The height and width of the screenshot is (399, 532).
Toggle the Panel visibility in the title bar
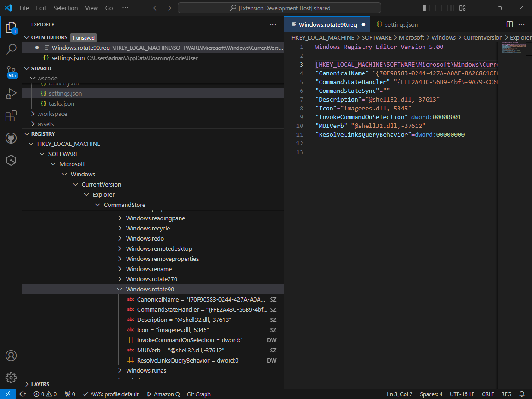tap(437, 7)
